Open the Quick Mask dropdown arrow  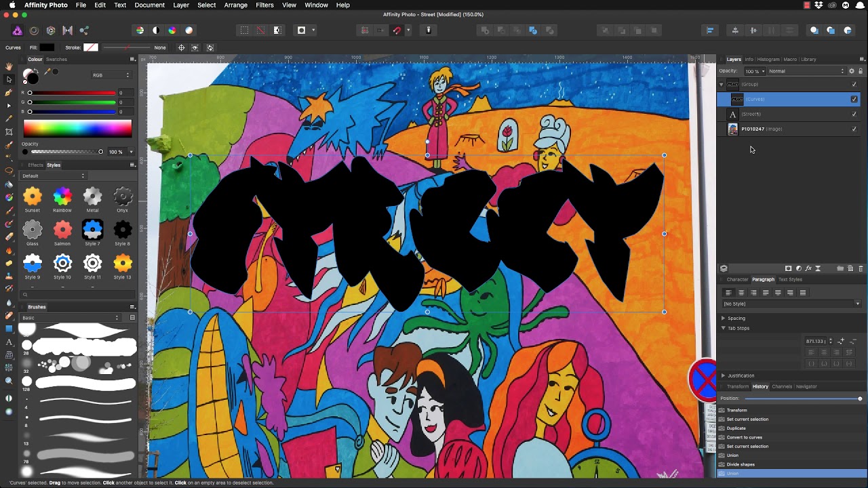313,30
